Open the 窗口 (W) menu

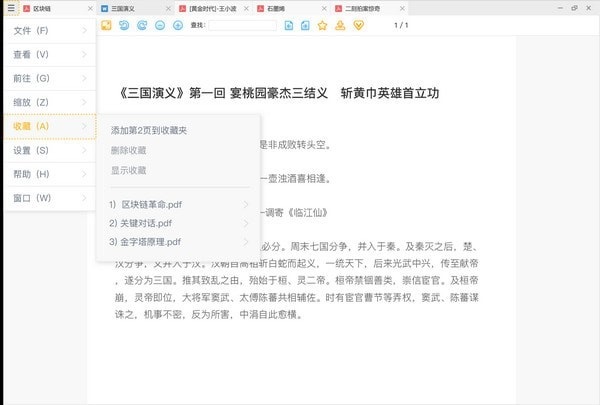50,198
